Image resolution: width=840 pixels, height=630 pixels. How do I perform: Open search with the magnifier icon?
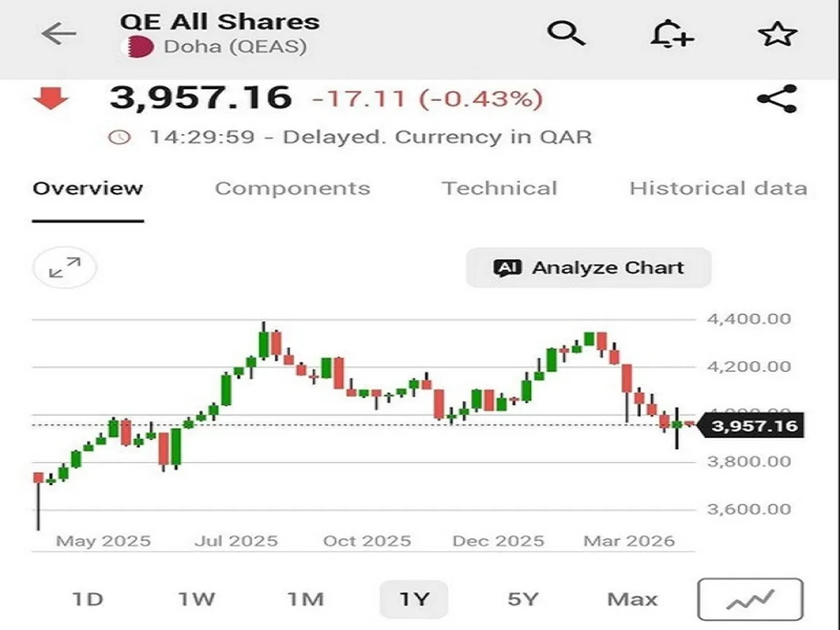click(x=566, y=33)
